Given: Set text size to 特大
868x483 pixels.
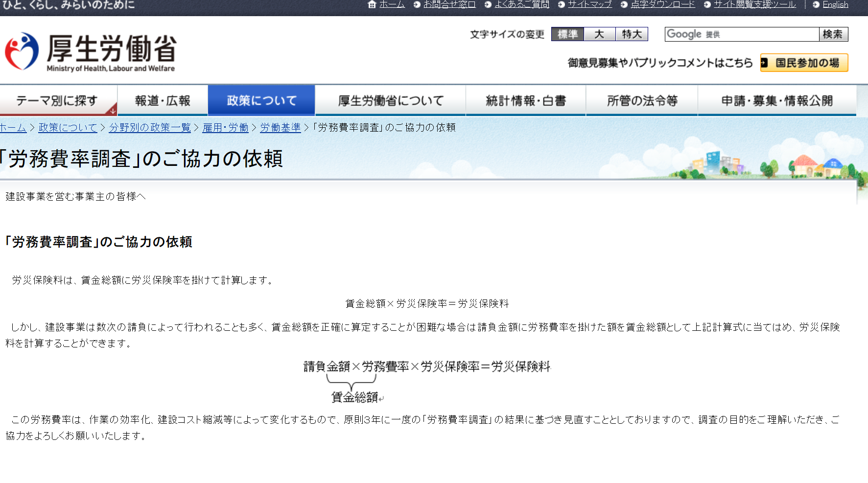Looking at the screenshot, I should pyautogui.click(x=632, y=34).
